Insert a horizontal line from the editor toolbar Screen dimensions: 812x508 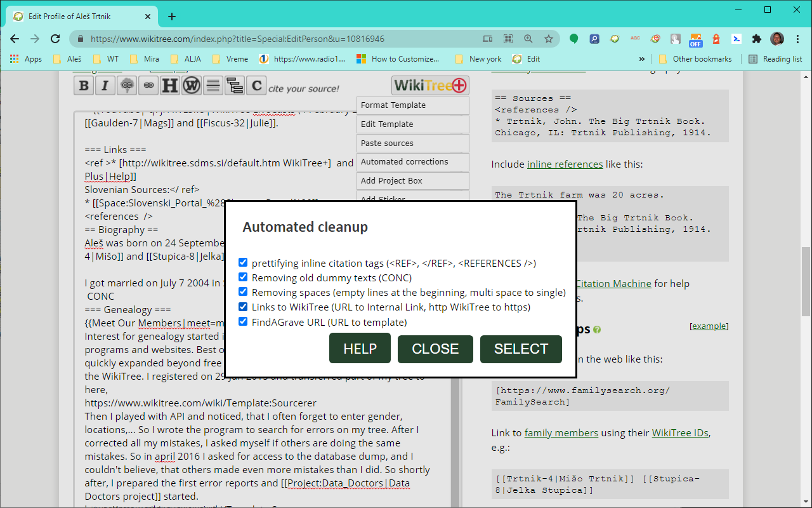213,85
